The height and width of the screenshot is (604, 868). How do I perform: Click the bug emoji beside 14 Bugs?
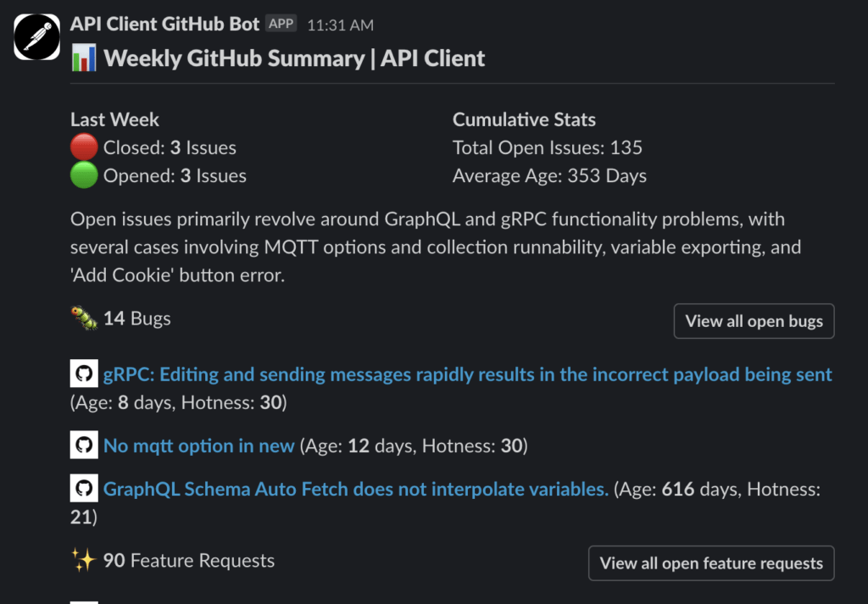coord(84,318)
